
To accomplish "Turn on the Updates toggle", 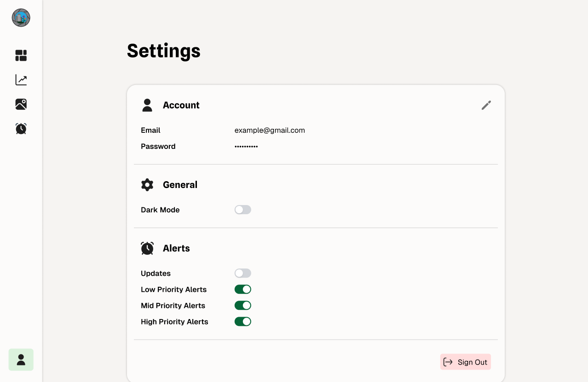I will tap(243, 273).
